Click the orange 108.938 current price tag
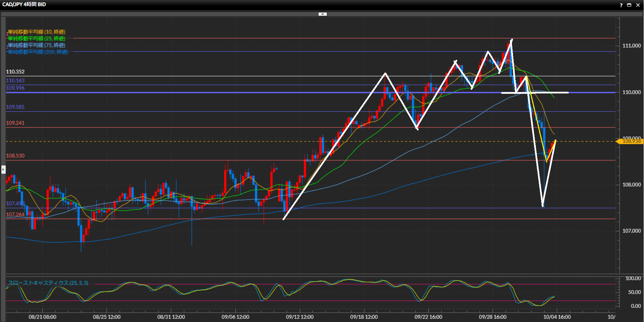 [x=631, y=141]
